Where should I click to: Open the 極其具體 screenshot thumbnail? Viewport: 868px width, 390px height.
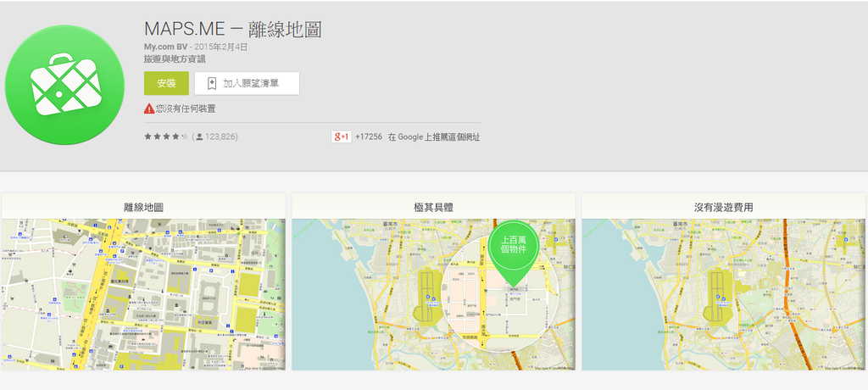433,281
